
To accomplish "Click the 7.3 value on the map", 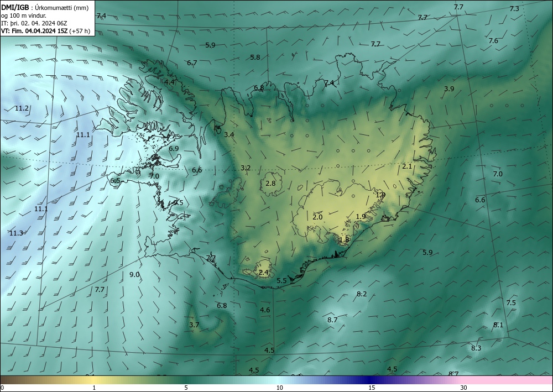I will point(514,9).
